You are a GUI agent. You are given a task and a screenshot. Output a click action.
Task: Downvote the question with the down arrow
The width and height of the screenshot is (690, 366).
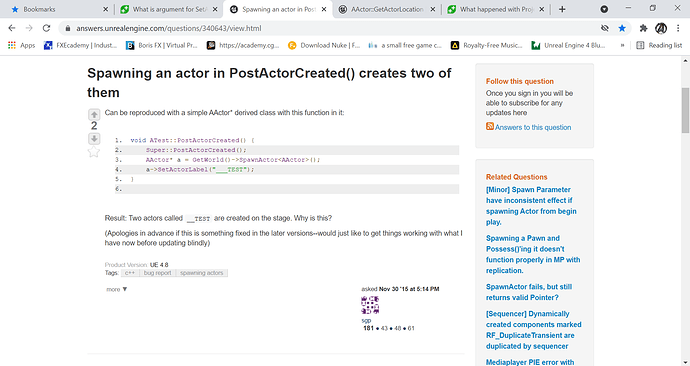(x=94, y=139)
